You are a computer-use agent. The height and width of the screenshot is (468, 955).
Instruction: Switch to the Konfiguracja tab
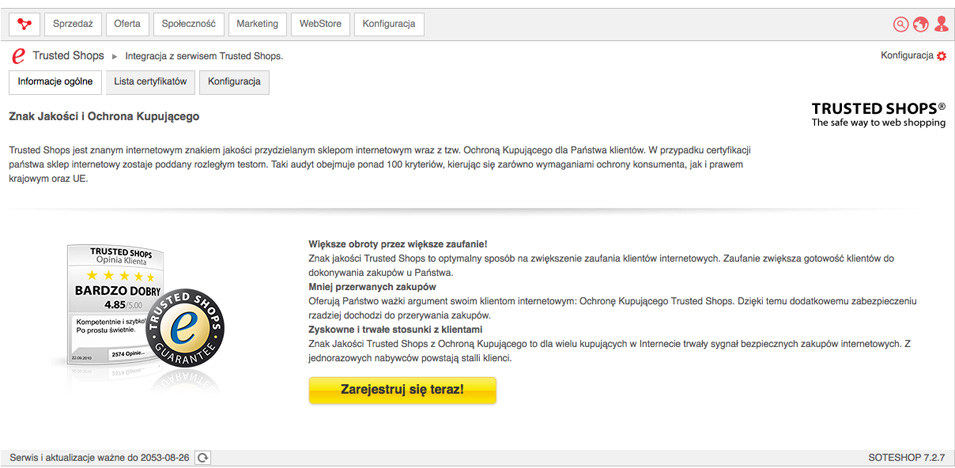[x=234, y=82]
